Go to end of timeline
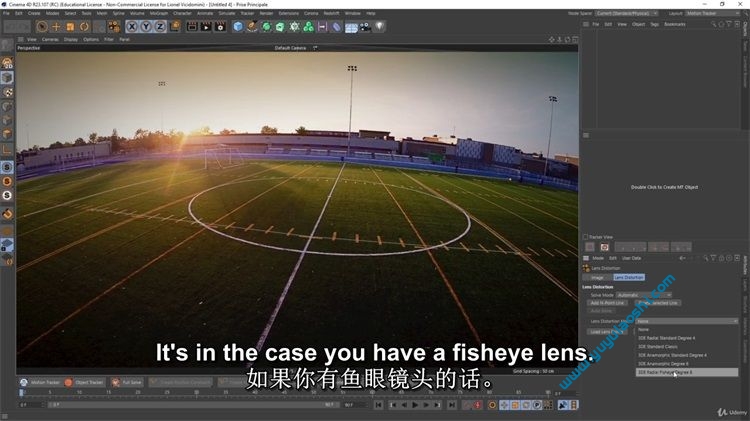Viewport: 750px width, 421px height. tap(452, 405)
